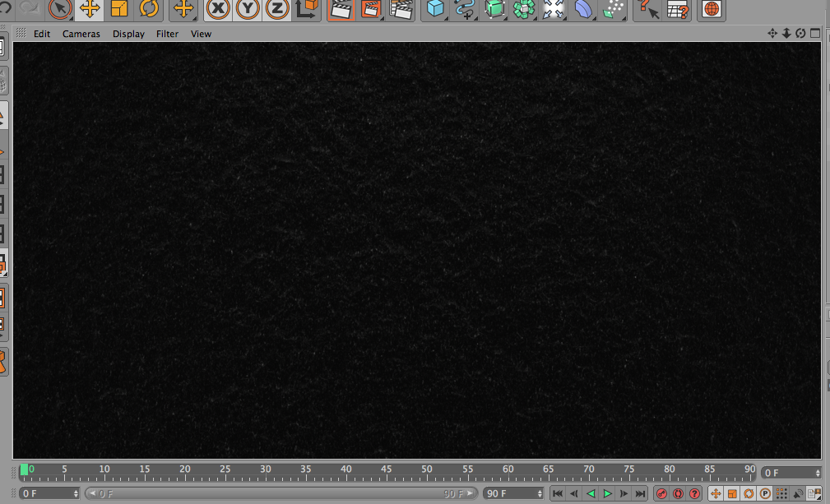Play the animation forwards

[x=607, y=493]
